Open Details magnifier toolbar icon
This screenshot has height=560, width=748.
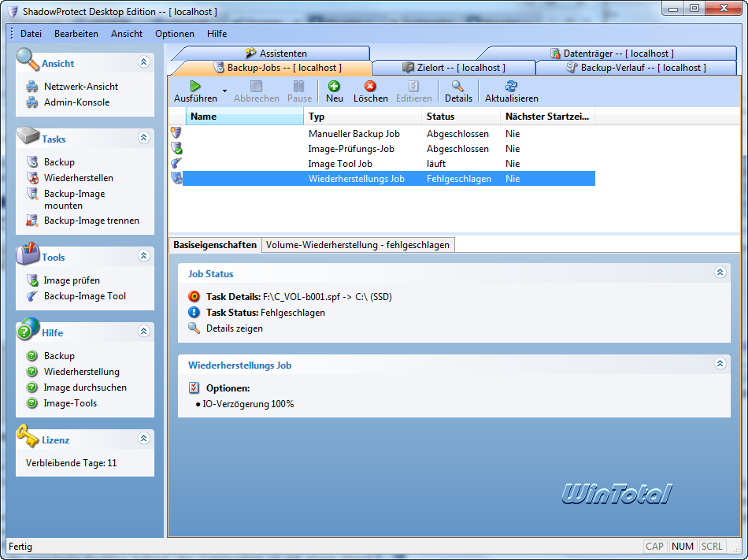click(x=457, y=86)
